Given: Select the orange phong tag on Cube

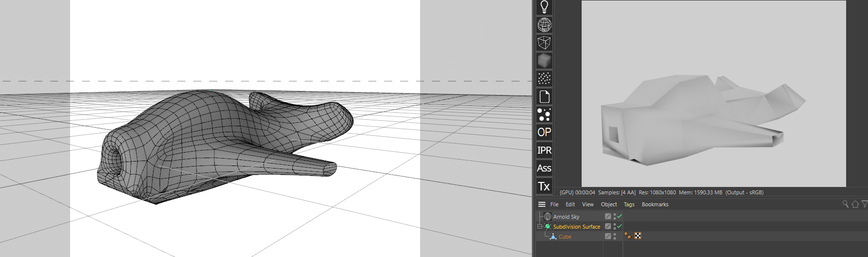Looking at the screenshot, I should click(x=627, y=236).
